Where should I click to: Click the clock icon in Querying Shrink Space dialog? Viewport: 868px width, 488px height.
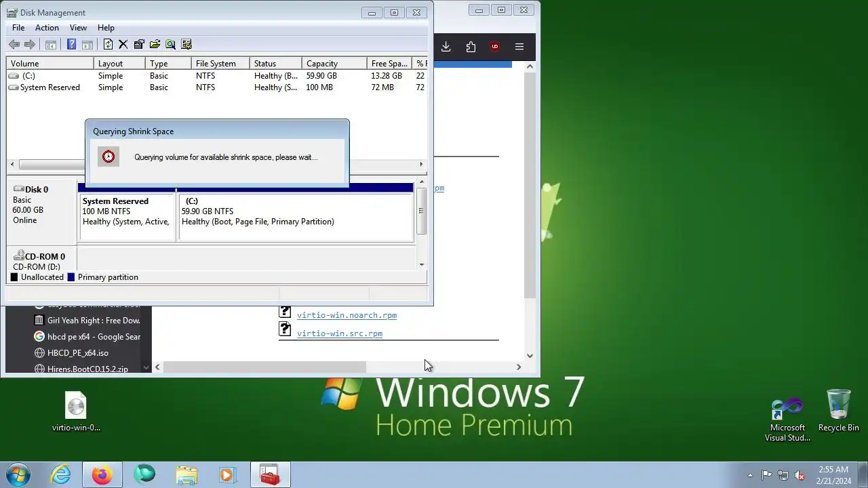pos(108,157)
